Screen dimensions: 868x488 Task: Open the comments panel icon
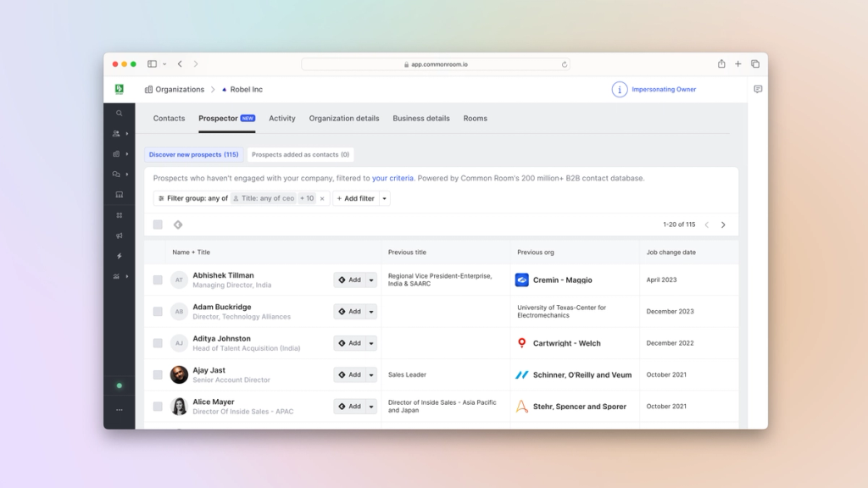pos(758,89)
